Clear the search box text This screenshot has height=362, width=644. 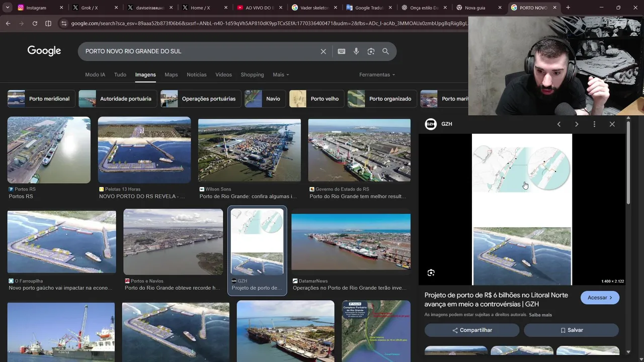324,51
